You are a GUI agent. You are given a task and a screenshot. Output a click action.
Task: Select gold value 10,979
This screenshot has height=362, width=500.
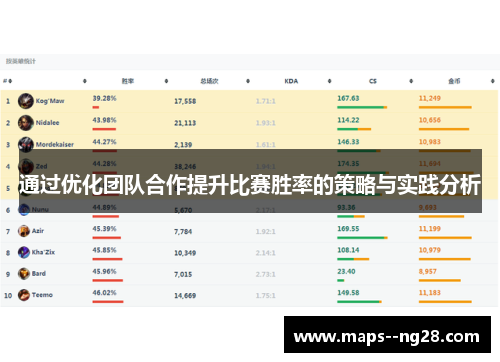tap(430, 250)
